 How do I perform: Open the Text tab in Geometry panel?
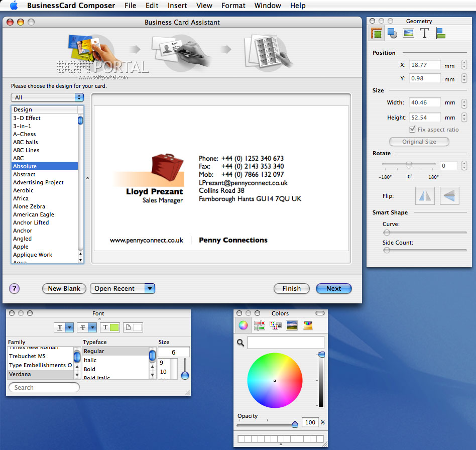tap(424, 34)
